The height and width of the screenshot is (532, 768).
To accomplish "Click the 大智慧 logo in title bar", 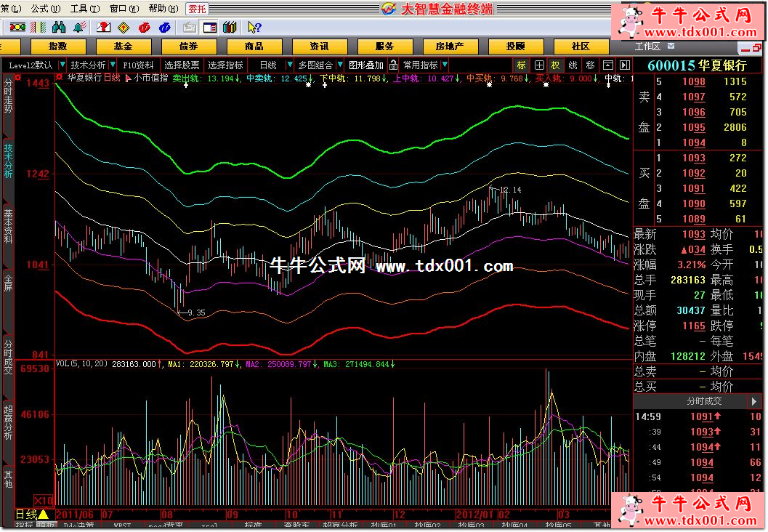I will 389,8.
